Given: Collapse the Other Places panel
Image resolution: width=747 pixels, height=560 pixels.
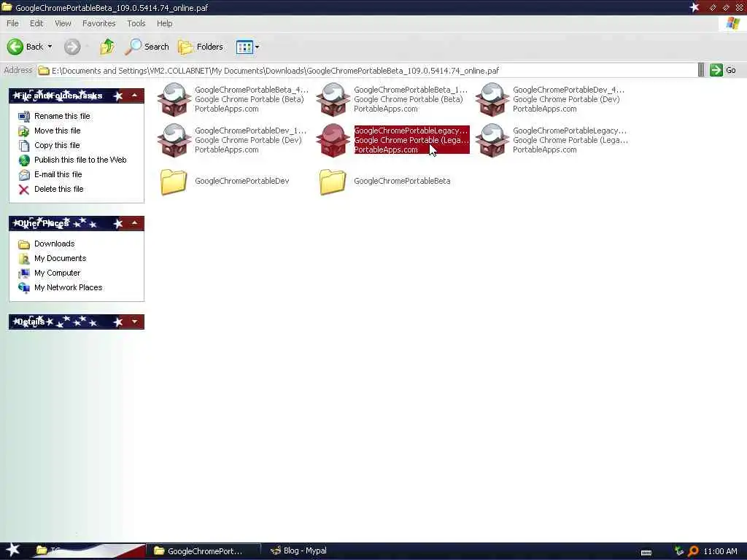Looking at the screenshot, I should pyautogui.click(x=135, y=223).
